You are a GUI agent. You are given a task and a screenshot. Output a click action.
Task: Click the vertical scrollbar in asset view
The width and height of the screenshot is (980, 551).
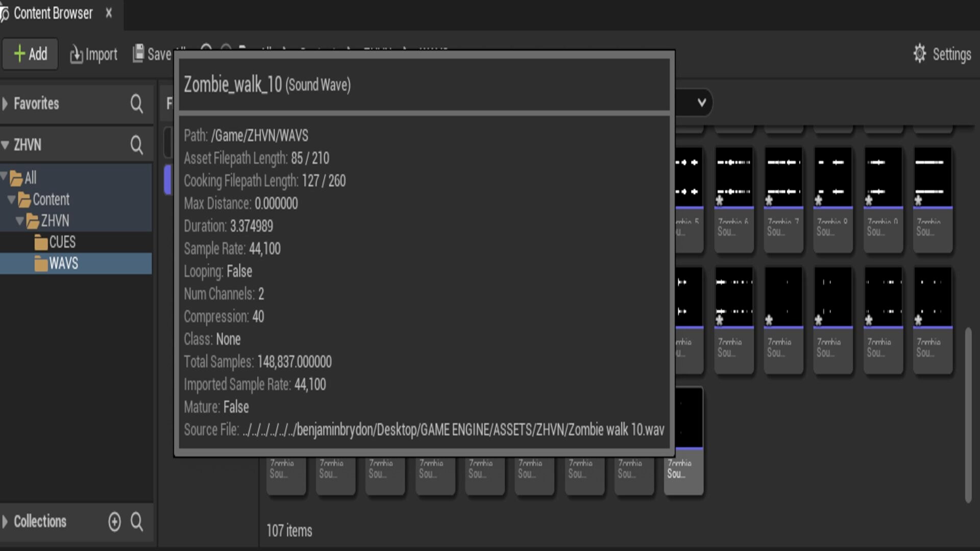(x=968, y=414)
